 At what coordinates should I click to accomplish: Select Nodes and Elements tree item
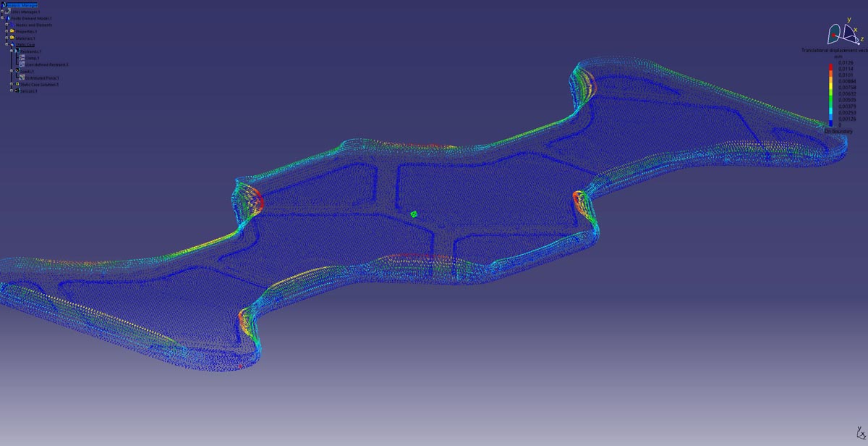33,25
